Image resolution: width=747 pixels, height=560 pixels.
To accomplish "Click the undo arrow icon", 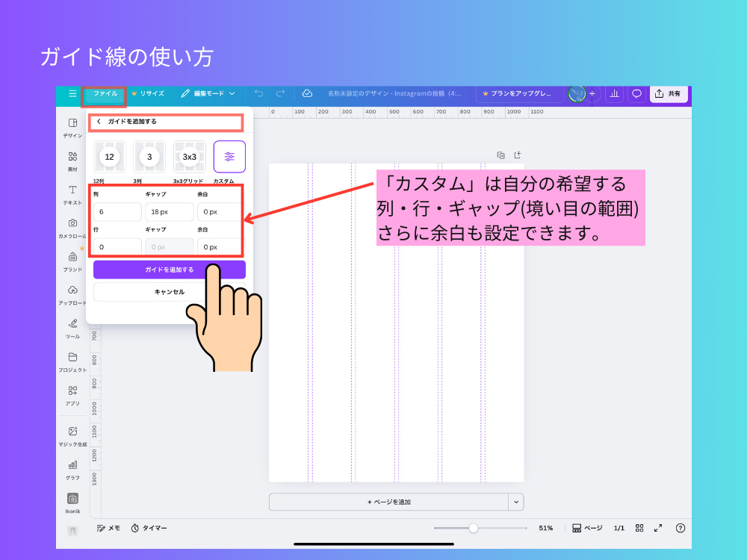I will tap(259, 94).
